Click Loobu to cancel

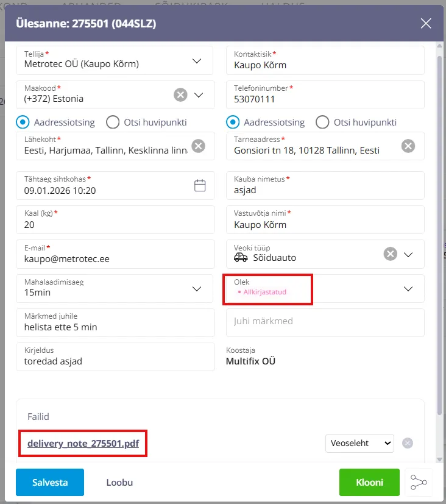coord(119,482)
